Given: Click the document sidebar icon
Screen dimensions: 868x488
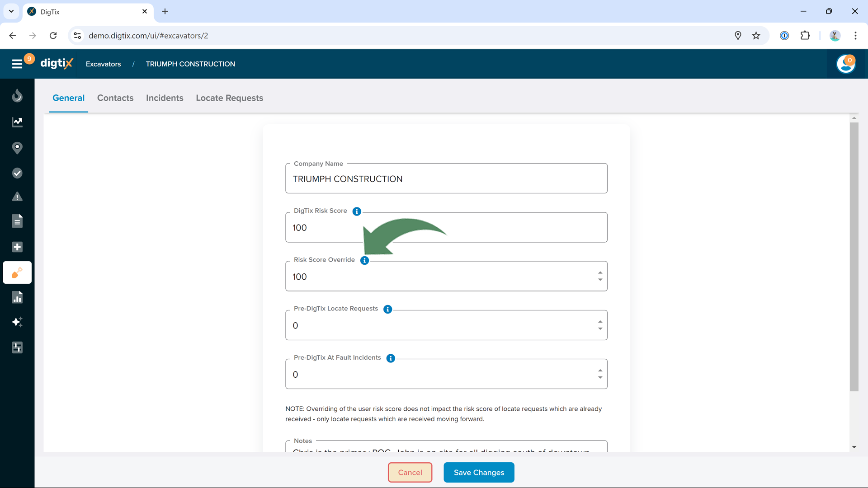Looking at the screenshot, I should pos(17,221).
